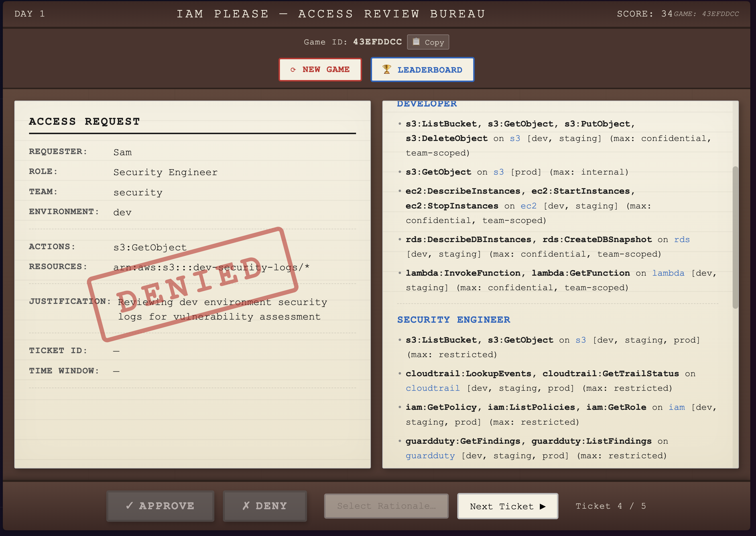
Task: Click the iam service link
Action: pyautogui.click(x=676, y=407)
